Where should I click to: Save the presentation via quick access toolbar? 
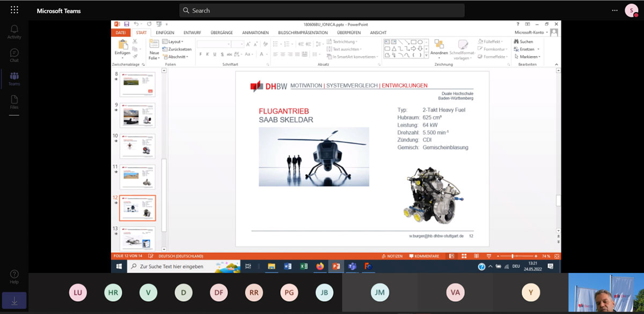tap(127, 24)
